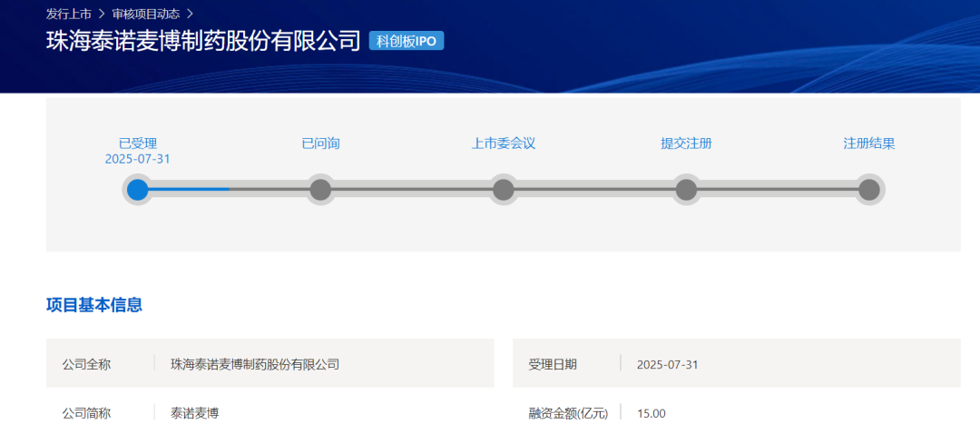Click the 公司全称 field label
The height and width of the screenshot is (424, 980).
click(x=86, y=364)
